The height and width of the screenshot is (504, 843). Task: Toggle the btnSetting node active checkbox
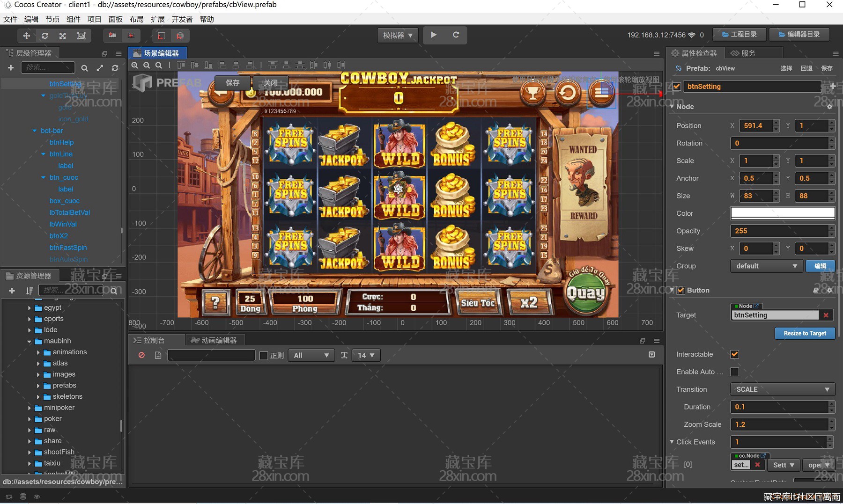click(677, 86)
